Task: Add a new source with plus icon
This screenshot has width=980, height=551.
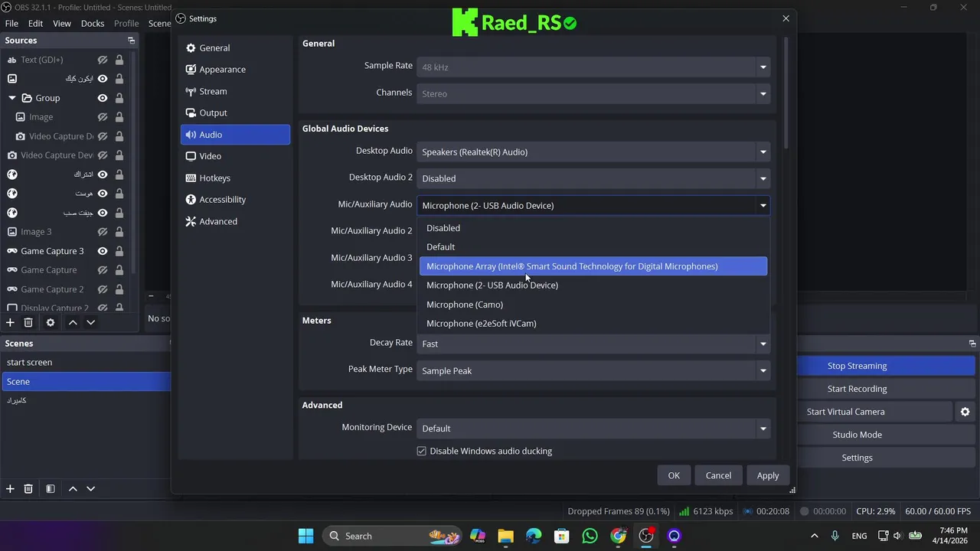Action: (10, 323)
